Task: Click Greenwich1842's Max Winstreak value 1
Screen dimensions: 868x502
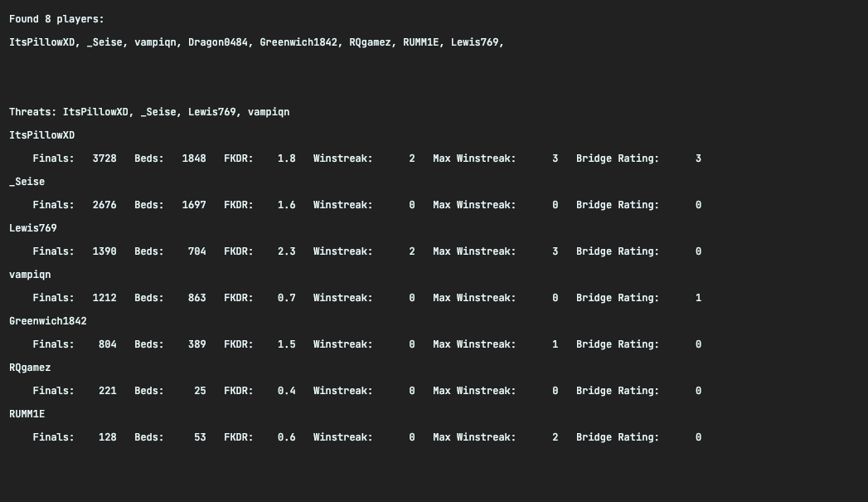Action: [555, 344]
